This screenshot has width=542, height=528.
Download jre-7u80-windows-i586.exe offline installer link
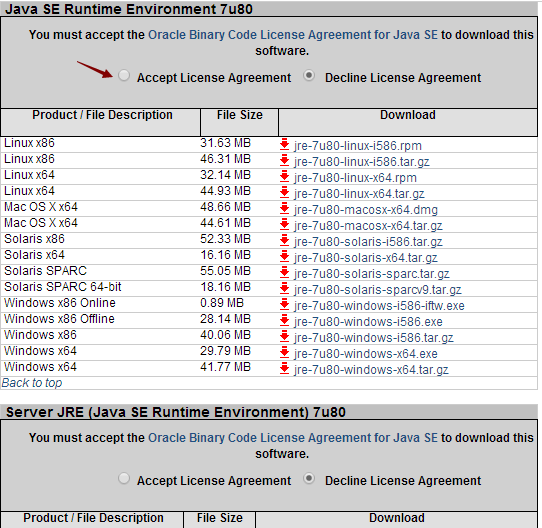[368, 322]
